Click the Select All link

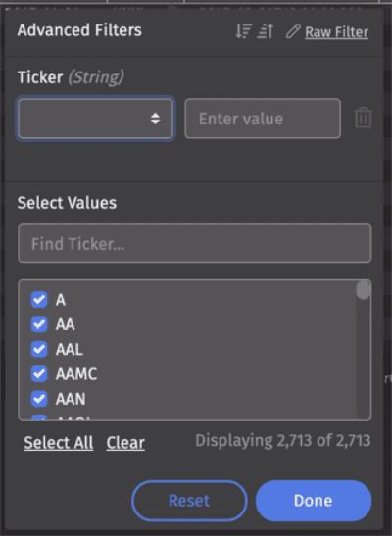pyautogui.click(x=59, y=443)
